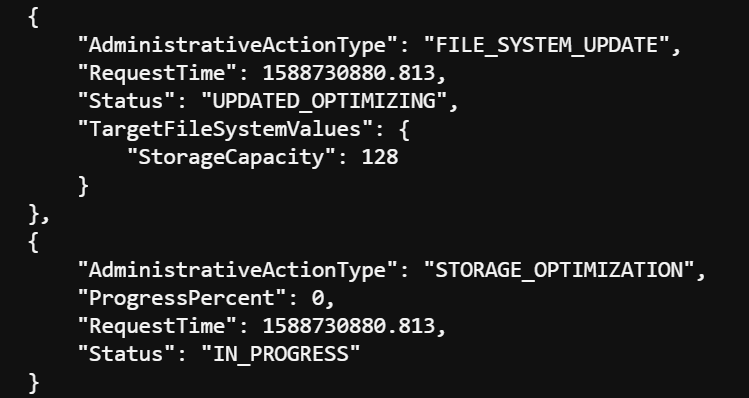Click the "IN_PROGRESS" status value

point(280,355)
